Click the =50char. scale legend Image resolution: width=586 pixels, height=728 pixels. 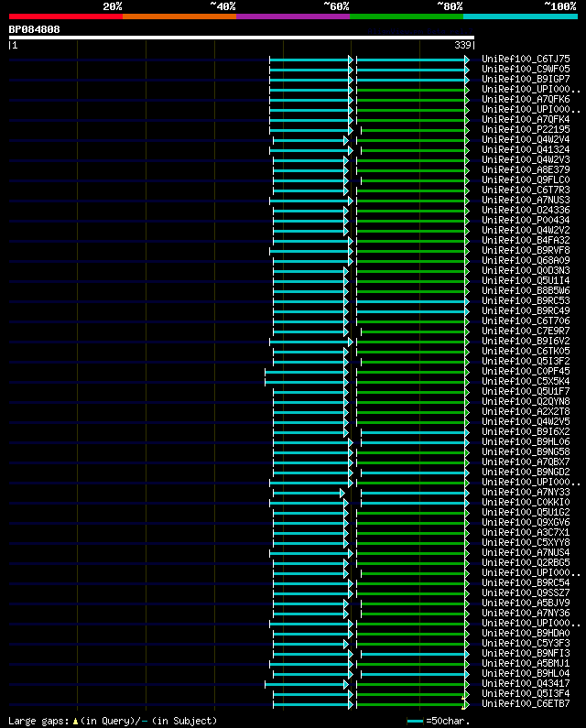439,721
